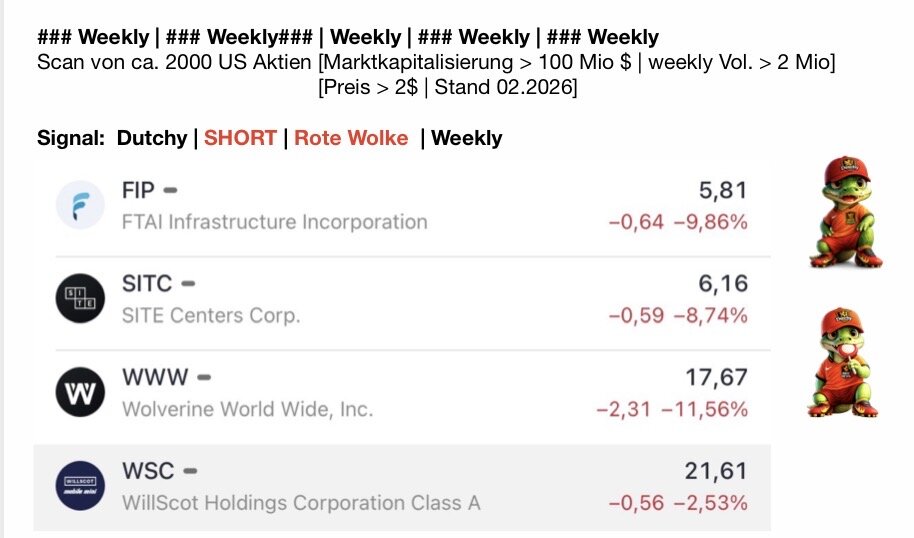Click the FIP company logo icon
914x538 pixels.
tap(80, 205)
